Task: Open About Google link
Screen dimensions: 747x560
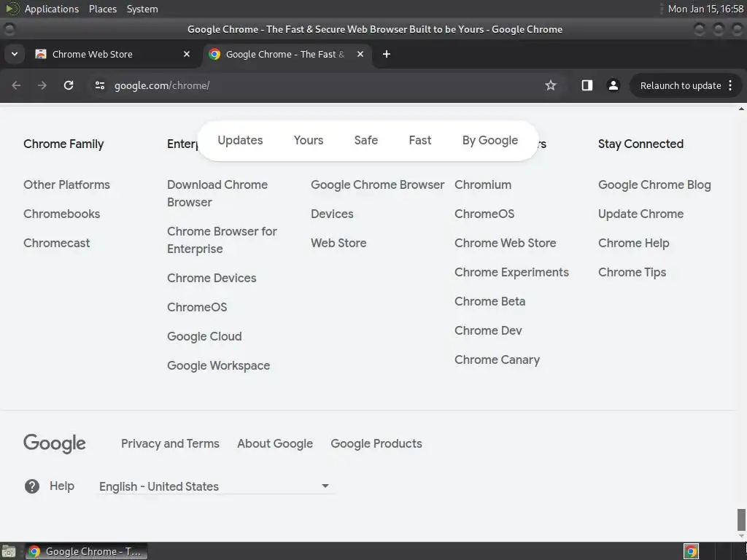Action: [275, 443]
